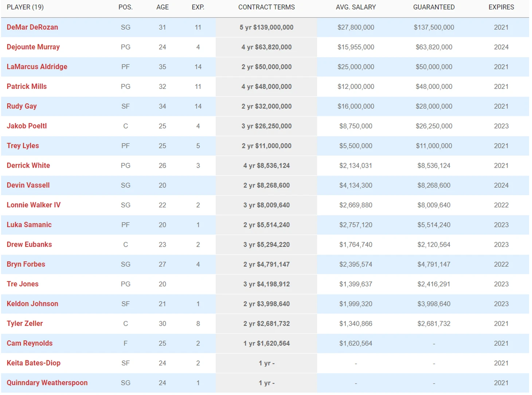Select the '5 yr $139,000,000' contract cell

coord(266,27)
